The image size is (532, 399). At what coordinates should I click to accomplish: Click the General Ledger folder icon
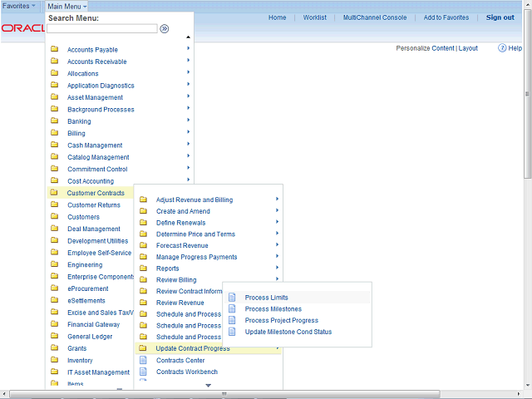coord(54,336)
